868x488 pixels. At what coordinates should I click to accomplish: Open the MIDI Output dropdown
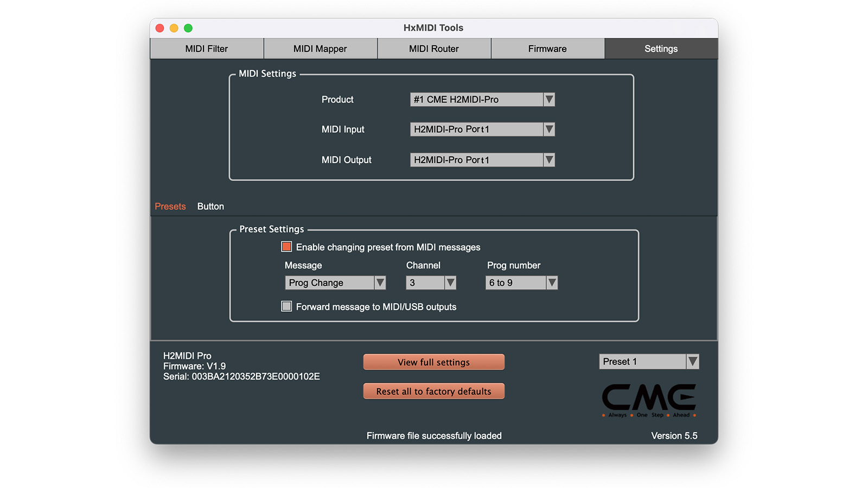(482, 160)
